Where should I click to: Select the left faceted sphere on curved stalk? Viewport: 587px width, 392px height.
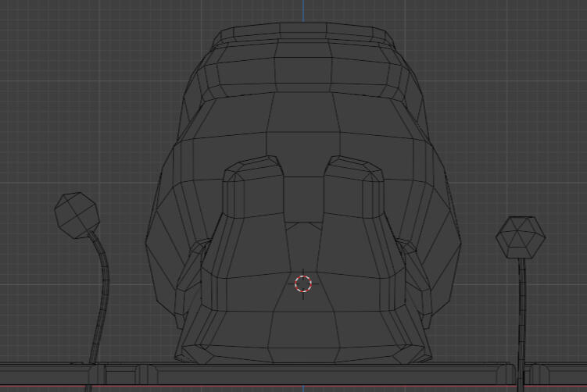[76, 215]
